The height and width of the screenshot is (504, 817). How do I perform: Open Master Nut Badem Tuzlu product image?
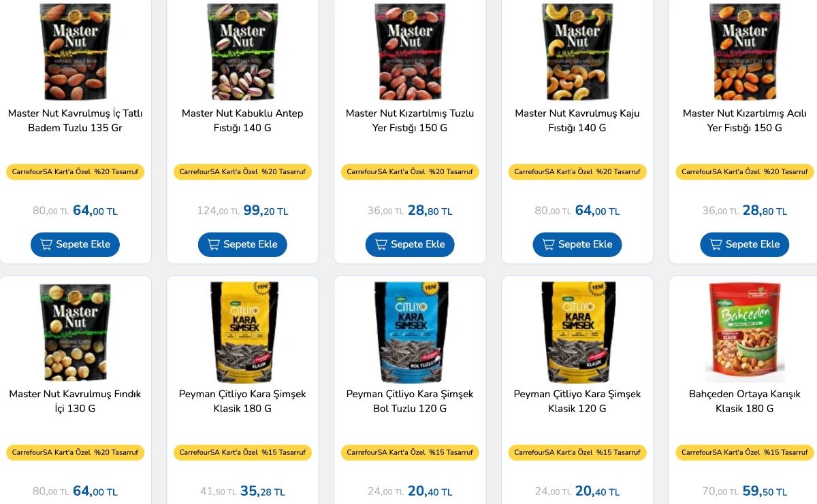(75, 52)
